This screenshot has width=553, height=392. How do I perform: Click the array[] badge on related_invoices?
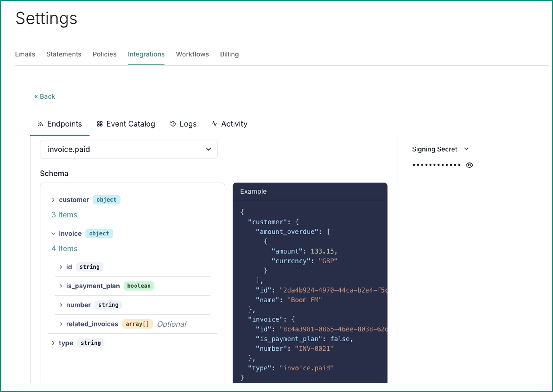click(137, 324)
